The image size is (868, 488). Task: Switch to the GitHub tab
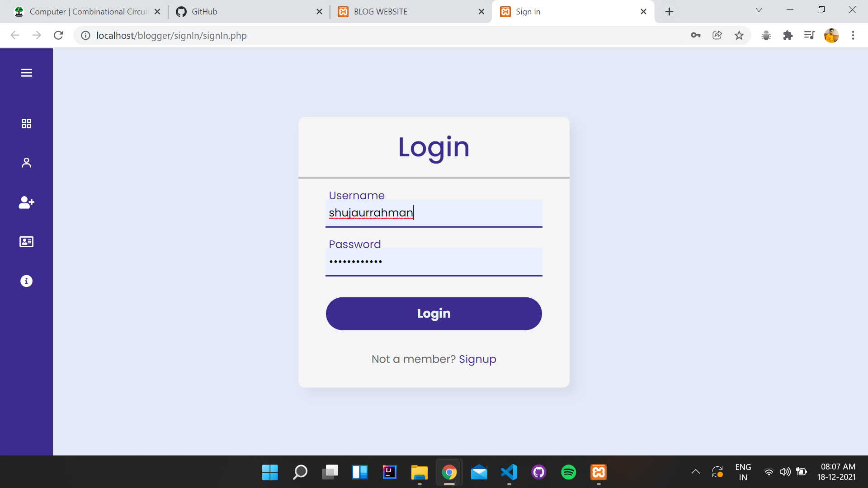[249, 12]
